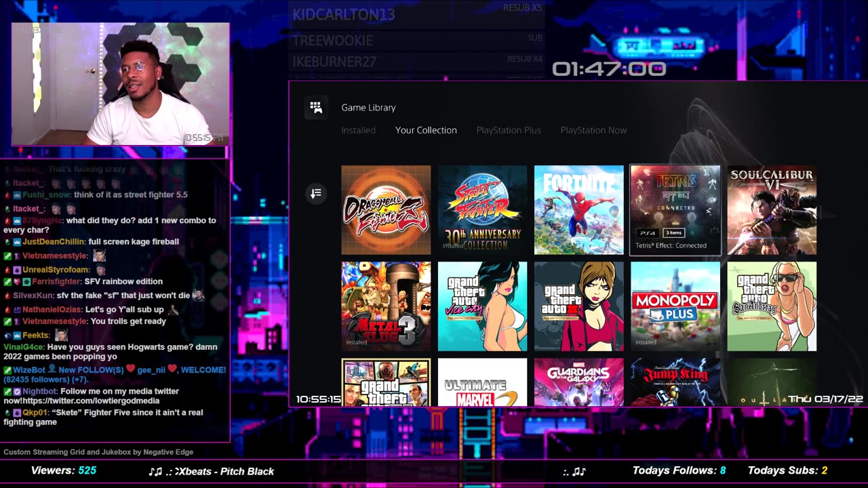868x488 pixels.
Task: Click the IKEBURNER27 resub entry
Action: 417,62
